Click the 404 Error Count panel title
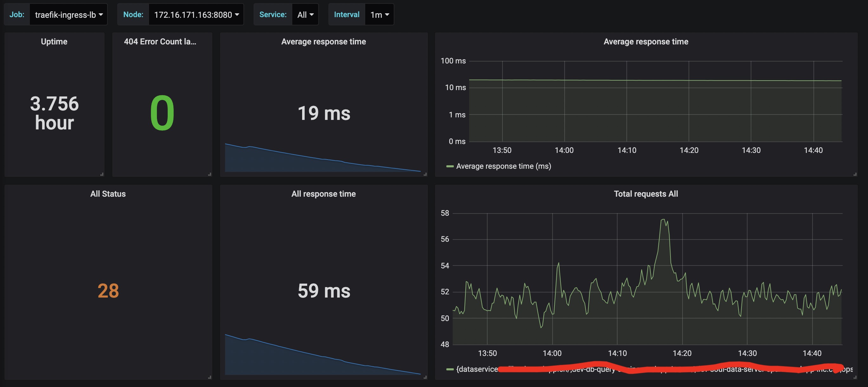 (x=160, y=42)
